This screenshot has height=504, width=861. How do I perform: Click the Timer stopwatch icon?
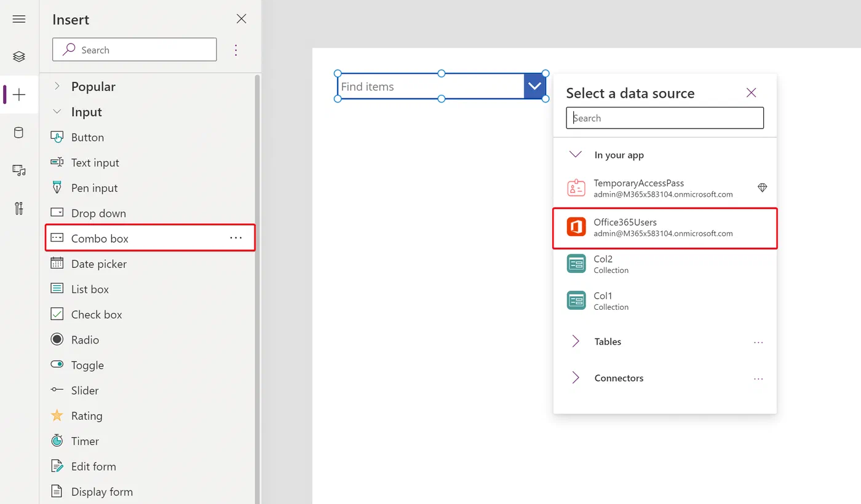[57, 441]
